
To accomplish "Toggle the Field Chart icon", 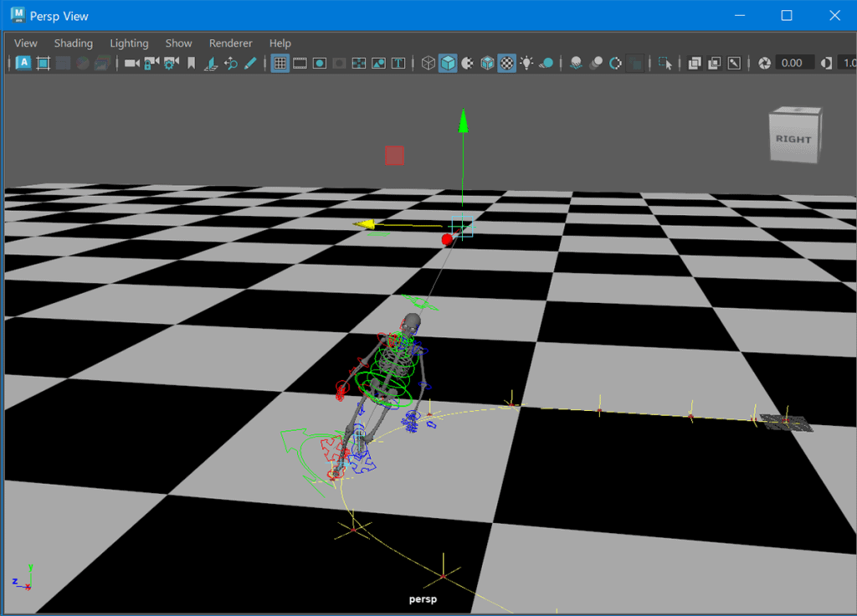I will click(359, 63).
